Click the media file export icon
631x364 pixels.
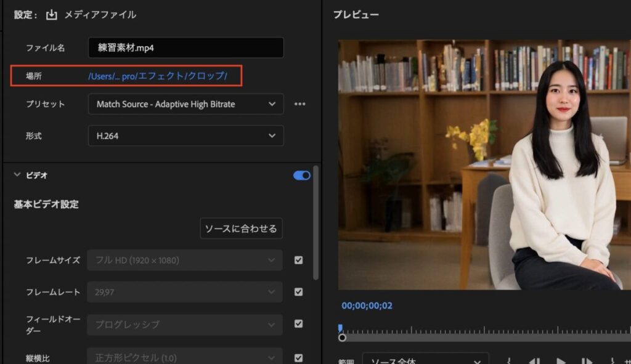[51, 14]
